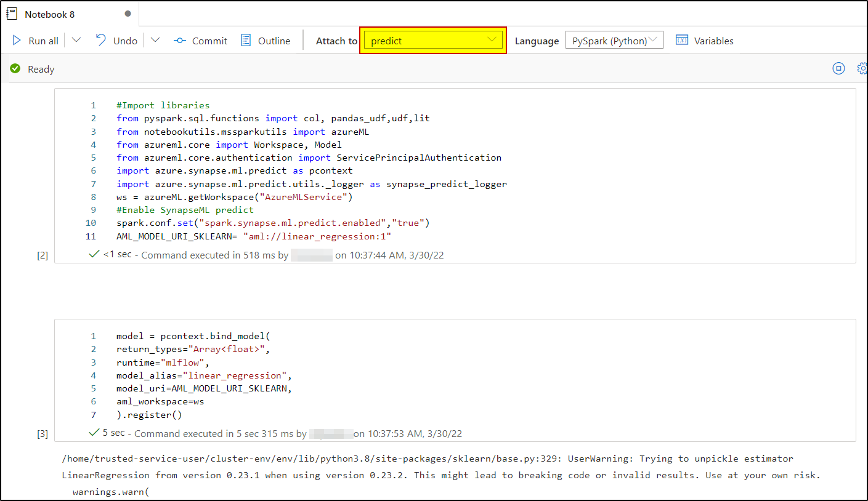
Task: Click the Commit button
Action: (x=201, y=41)
